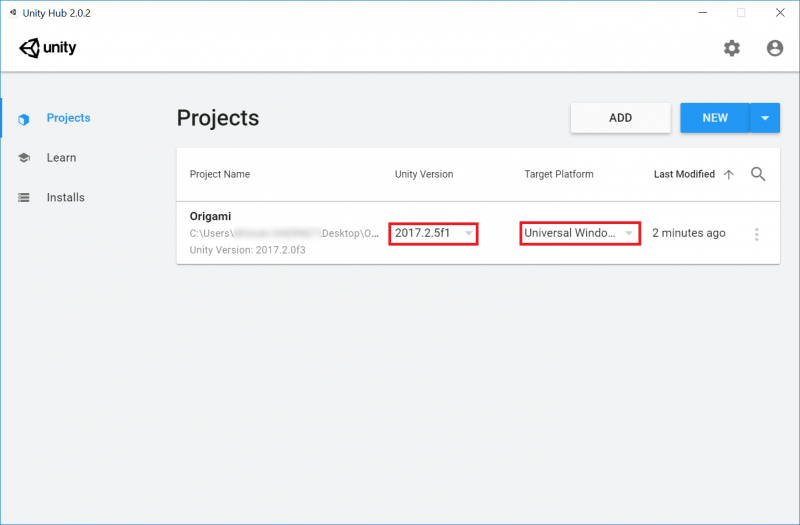Minimize the Unity Hub window
The height and width of the screenshot is (525, 800).
[703, 13]
